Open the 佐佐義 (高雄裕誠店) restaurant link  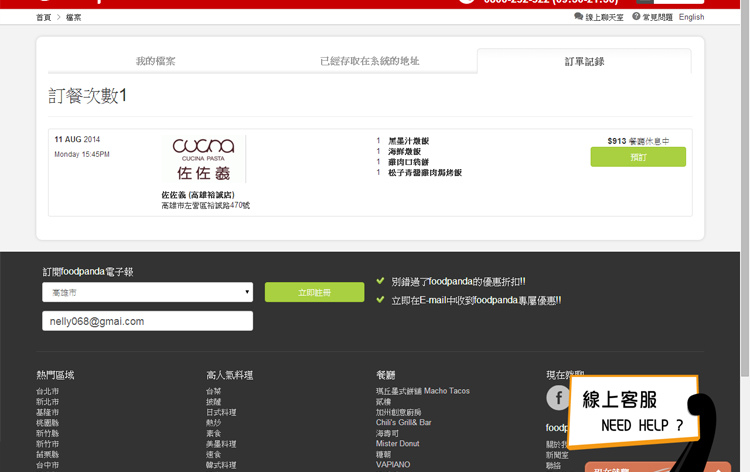point(198,195)
